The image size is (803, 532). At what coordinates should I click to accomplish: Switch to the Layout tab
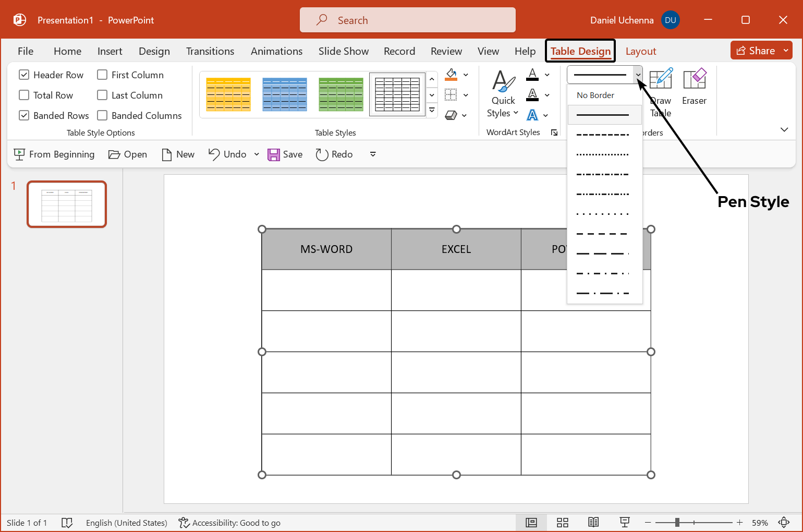coord(641,51)
